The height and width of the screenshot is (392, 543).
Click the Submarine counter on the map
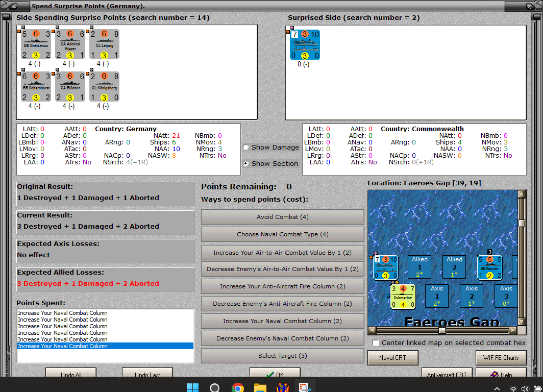coord(403,297)
